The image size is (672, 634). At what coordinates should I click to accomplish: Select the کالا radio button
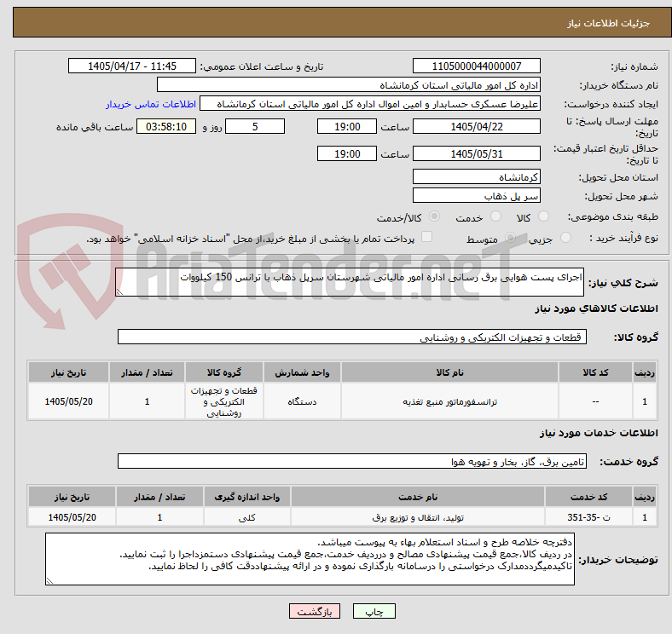pyautogui.click(x=543, y=216)
